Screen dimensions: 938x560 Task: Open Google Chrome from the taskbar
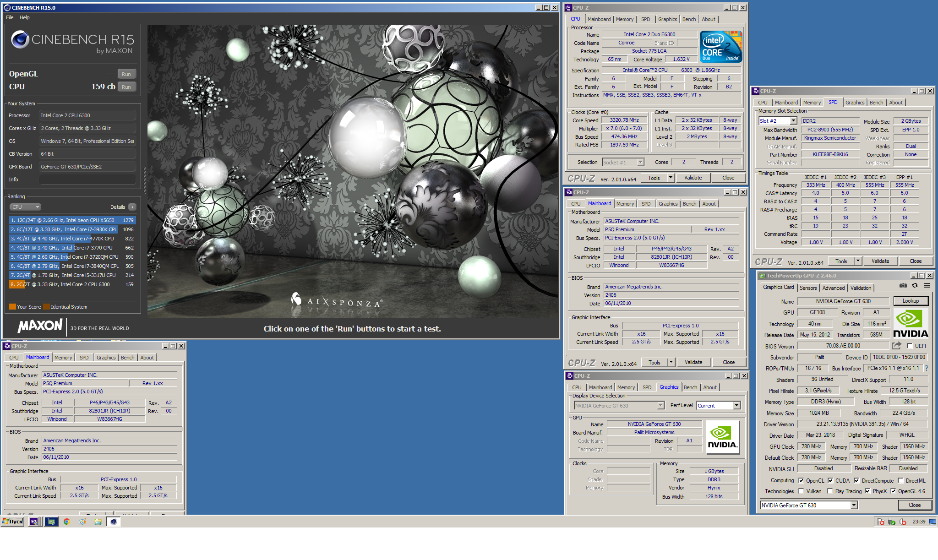67,522
